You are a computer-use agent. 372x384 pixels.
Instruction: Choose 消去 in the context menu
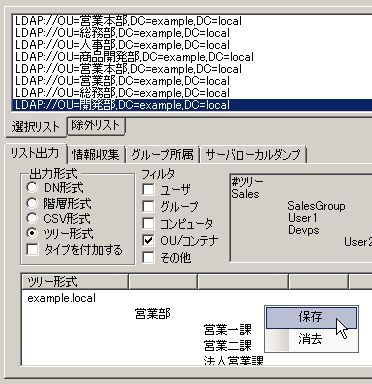pos(311,339)
